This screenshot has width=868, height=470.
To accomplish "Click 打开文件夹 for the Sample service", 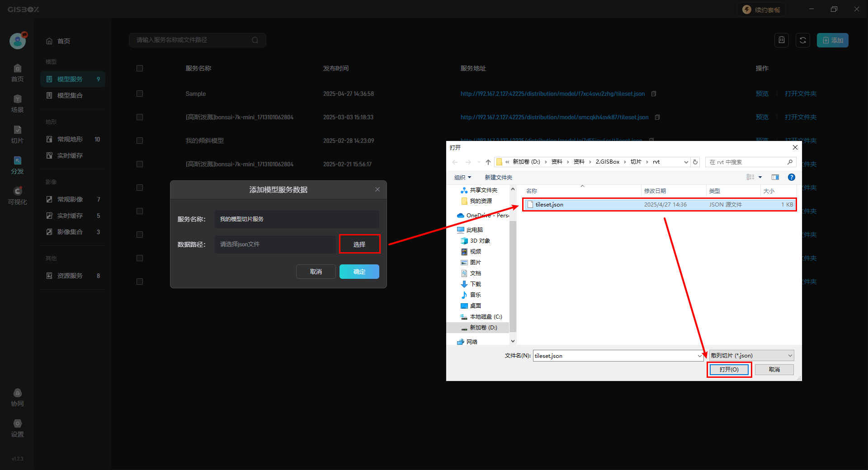I will [800, 94].
